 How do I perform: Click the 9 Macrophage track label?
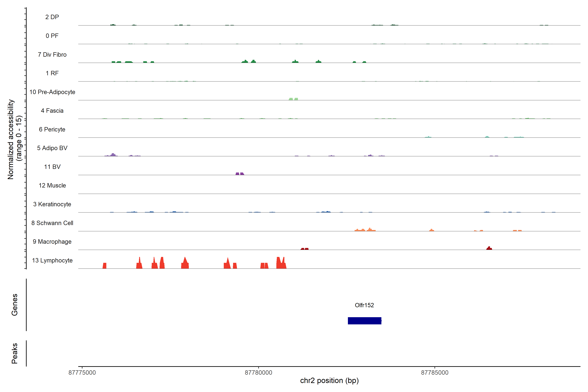pos(52,242)
